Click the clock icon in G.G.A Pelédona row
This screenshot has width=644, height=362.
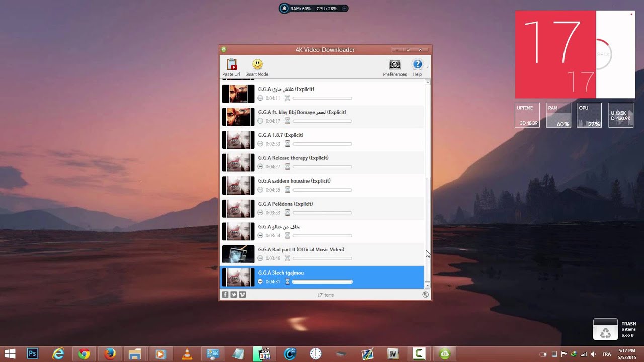260,213
